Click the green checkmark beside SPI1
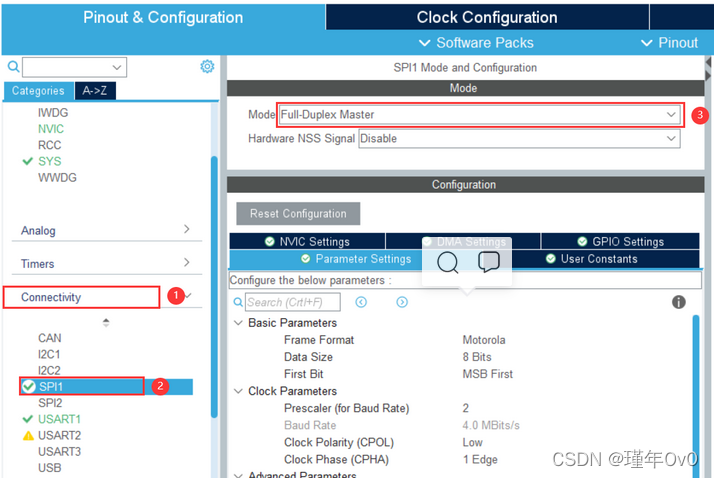This screenshot has height=478, width=714. (29, 386)
